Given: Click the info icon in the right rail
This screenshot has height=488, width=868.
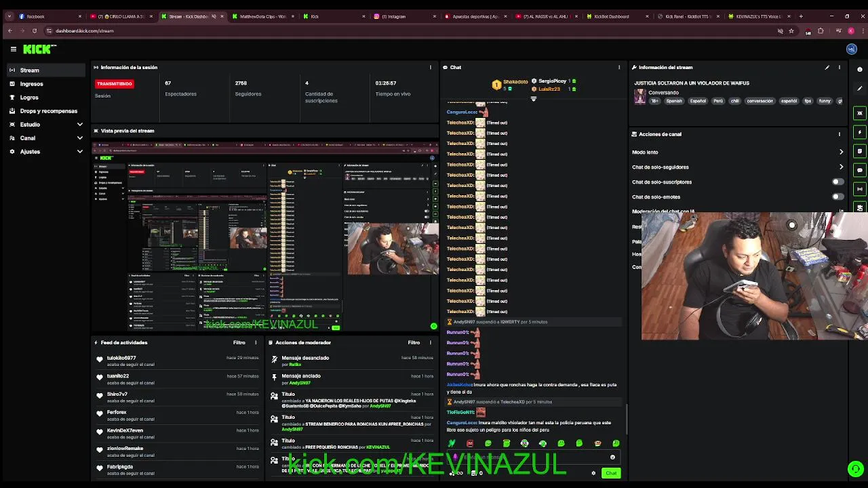Looking at the screenshot, I should click(x=860, y=70).
